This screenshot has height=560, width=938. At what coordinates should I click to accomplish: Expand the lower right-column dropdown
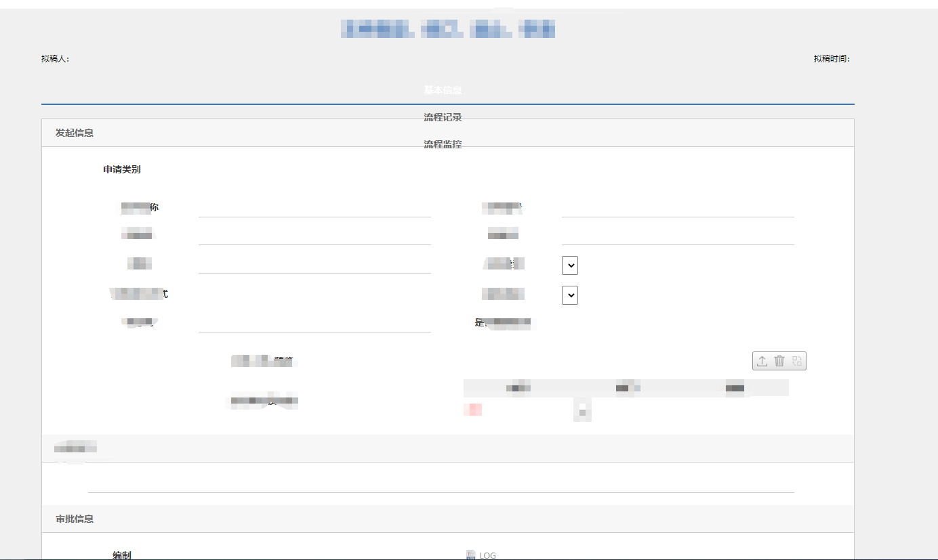pyautogui.click(x=570, y=295)
